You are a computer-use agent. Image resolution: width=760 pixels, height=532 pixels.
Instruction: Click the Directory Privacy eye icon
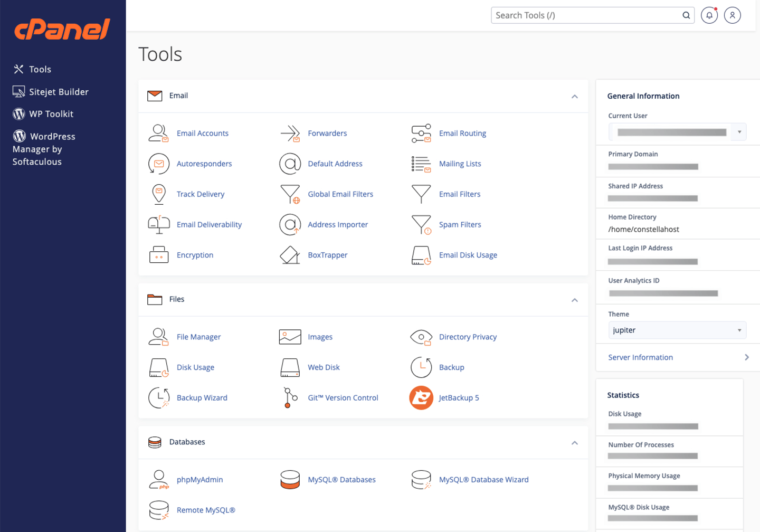point(421,337)
